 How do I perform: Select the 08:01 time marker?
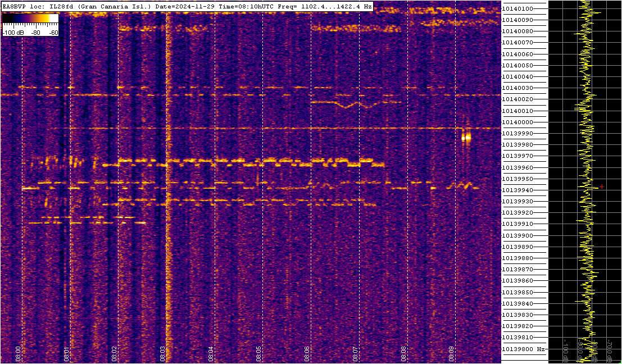tap(66, 353)
